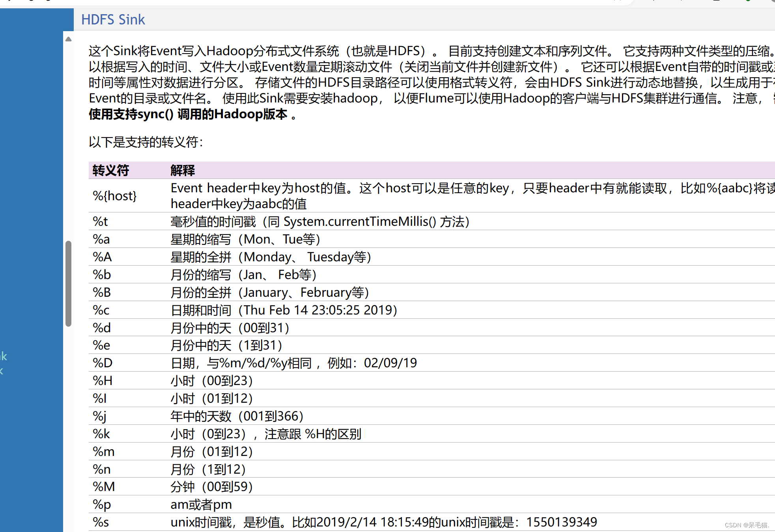Click the %H hour escape cell

103,381
